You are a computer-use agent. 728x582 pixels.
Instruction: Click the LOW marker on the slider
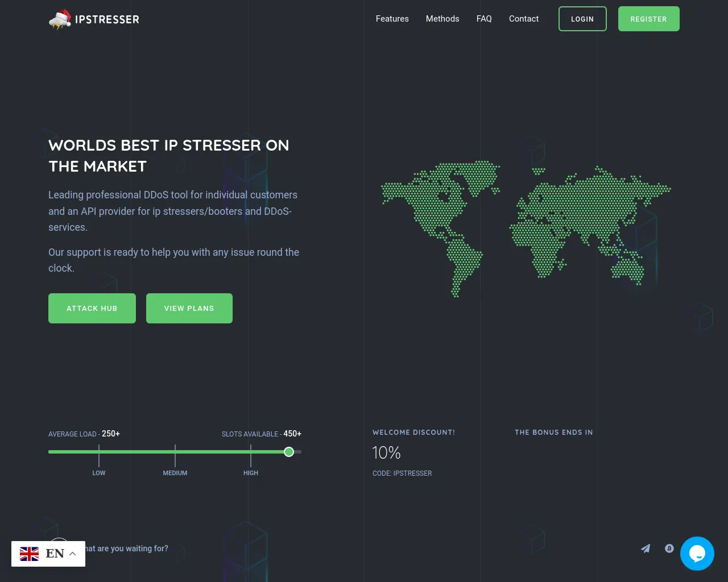pos(99,473)
